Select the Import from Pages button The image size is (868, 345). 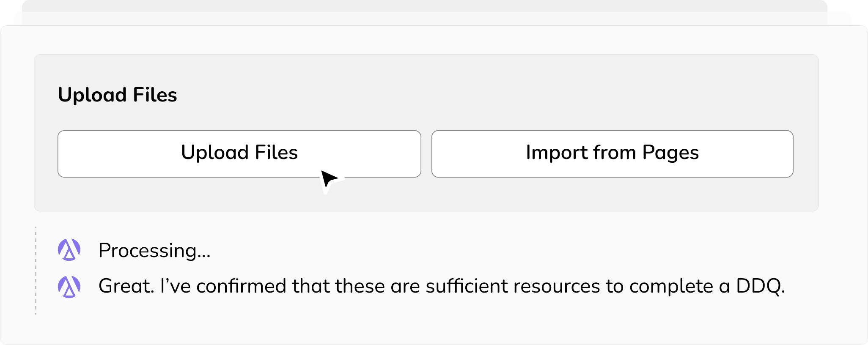coord(612,153)
